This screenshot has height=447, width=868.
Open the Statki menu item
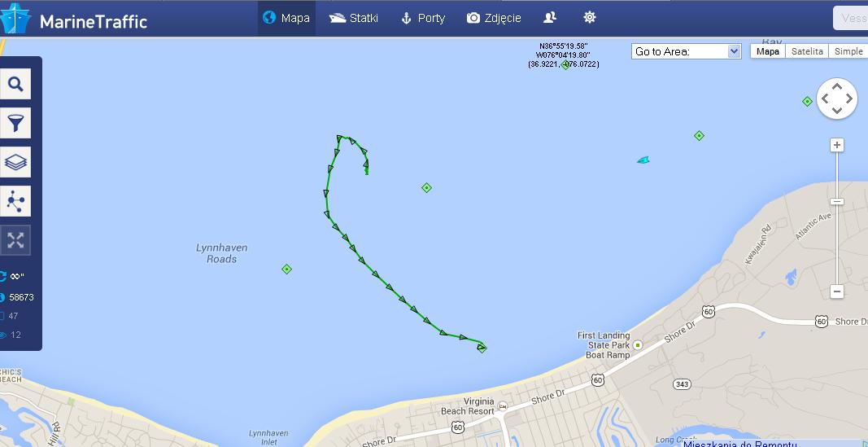353,18
